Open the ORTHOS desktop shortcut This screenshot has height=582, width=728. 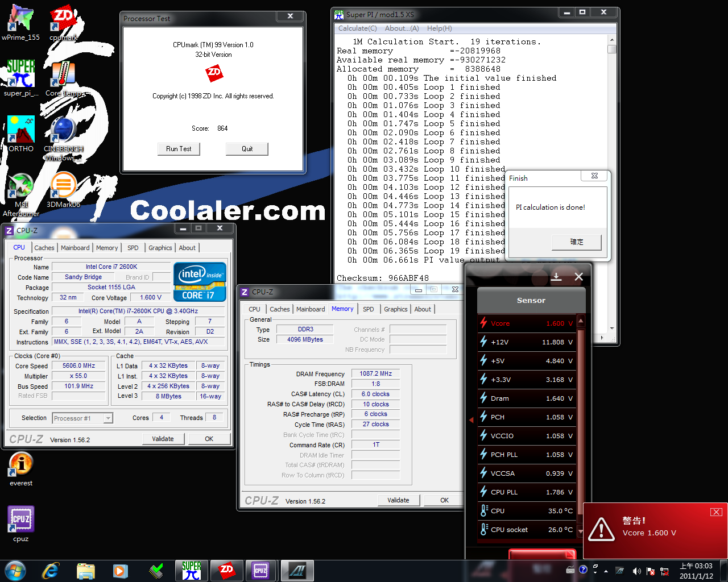pos(21,134)
